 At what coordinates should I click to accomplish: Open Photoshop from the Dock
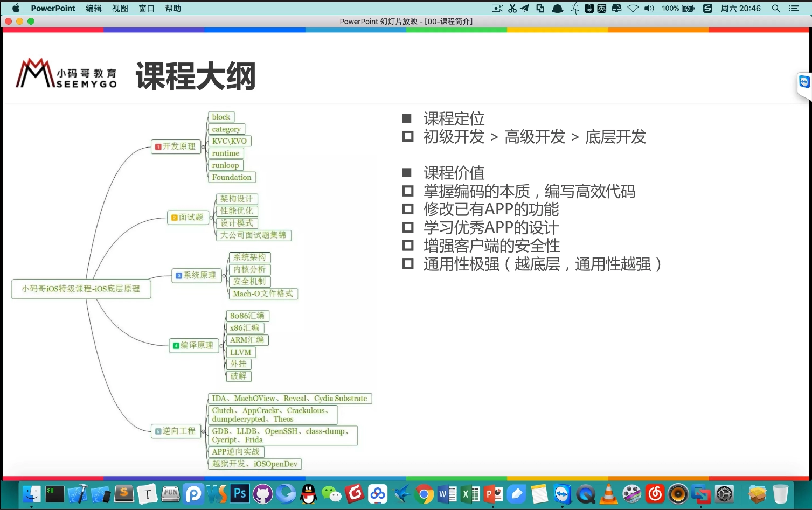click(x=240, y=493)
